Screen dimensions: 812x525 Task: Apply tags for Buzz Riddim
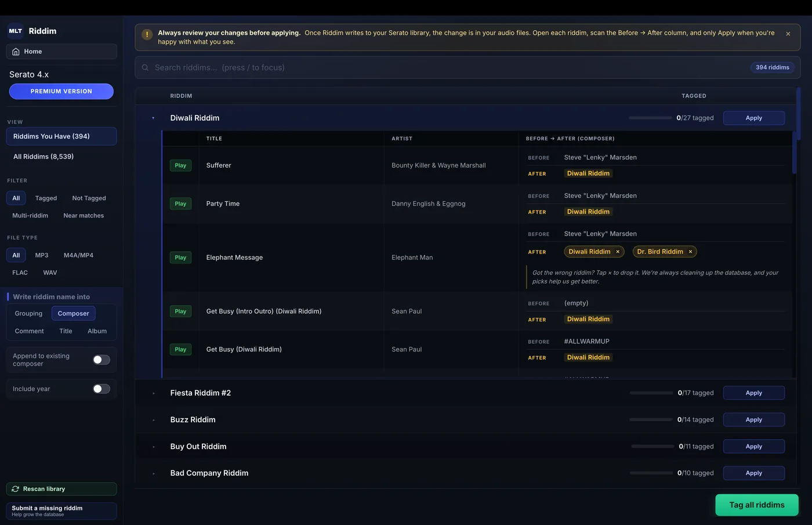pos(754,419)
